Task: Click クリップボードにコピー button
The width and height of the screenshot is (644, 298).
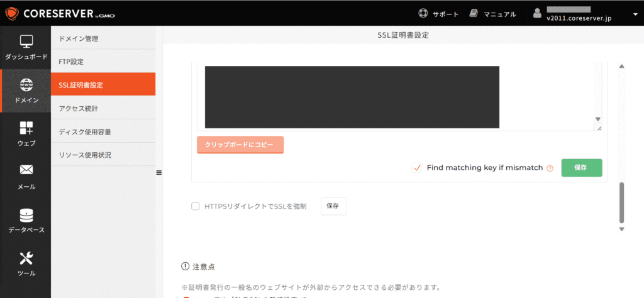Action: 240,145
